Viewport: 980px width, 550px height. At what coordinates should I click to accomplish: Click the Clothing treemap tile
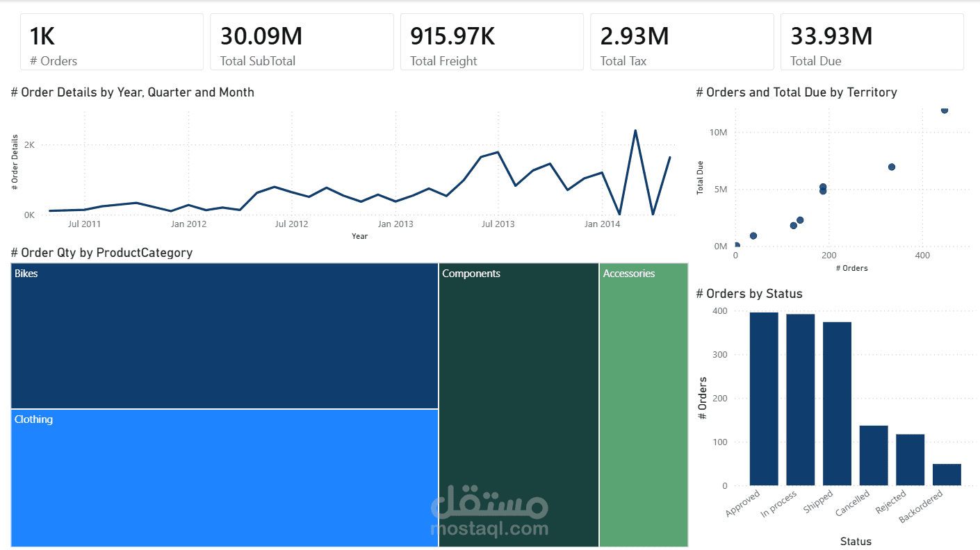[x=224, y=478]
